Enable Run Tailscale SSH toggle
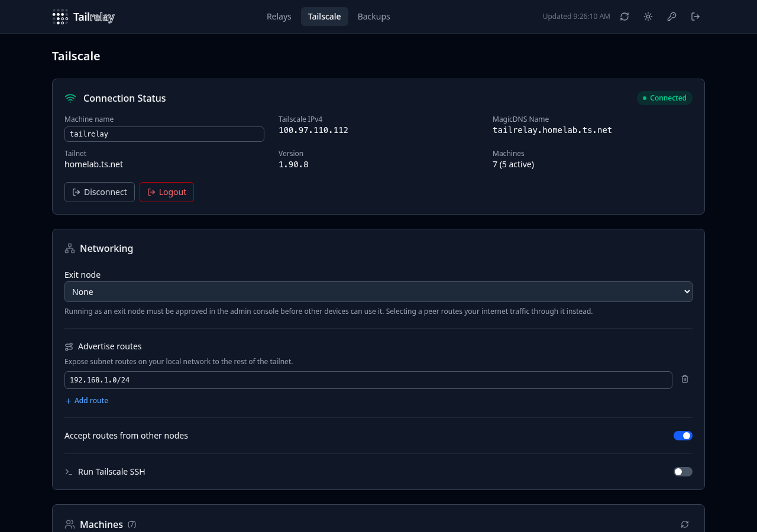Viewport: 757px width, 532px height. tap(683, 472)
